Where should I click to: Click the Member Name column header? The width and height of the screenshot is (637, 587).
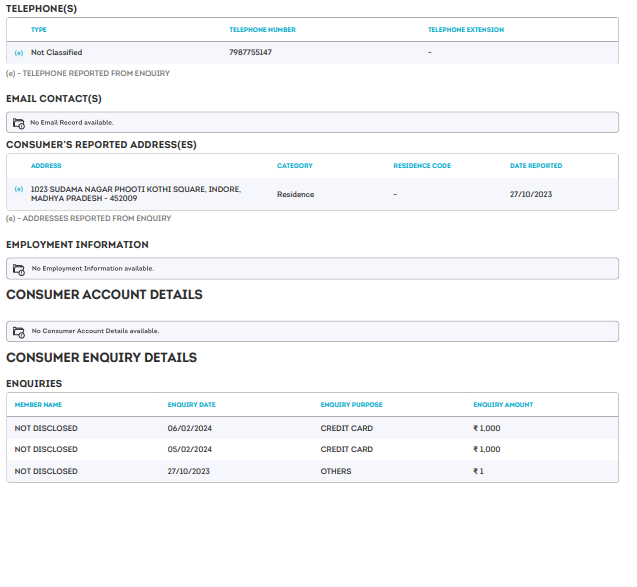pos(38,405)
